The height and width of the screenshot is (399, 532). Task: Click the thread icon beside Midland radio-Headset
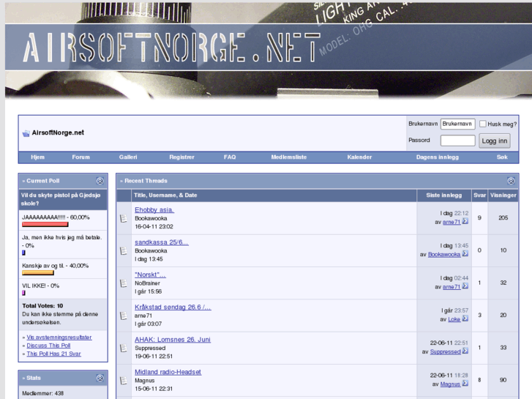click(124, 380)
